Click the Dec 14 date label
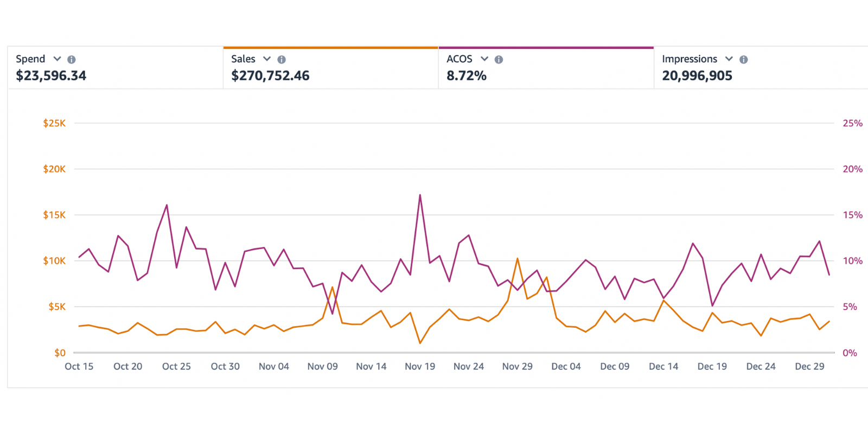 [663, 367]
